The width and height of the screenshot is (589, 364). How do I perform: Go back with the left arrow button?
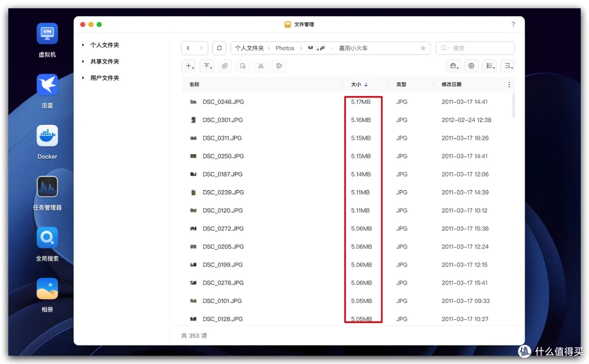tap(188, 48)
